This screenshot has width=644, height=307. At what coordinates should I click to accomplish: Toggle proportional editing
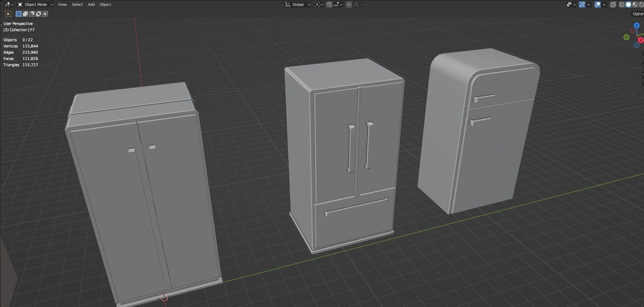click(349, 5)
